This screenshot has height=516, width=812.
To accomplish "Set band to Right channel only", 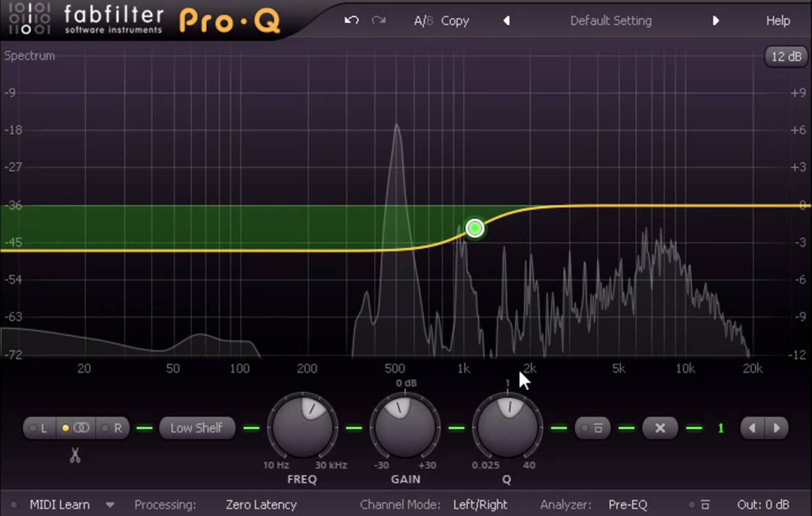I will pos(113,428).
